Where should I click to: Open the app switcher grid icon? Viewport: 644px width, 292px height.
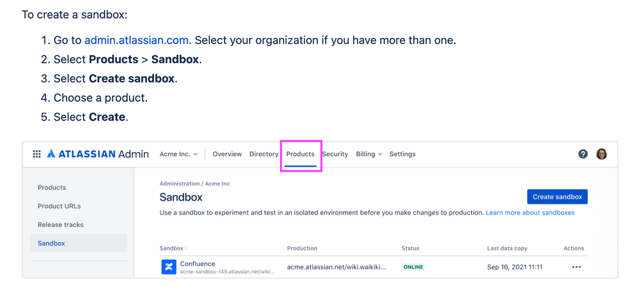37,154
